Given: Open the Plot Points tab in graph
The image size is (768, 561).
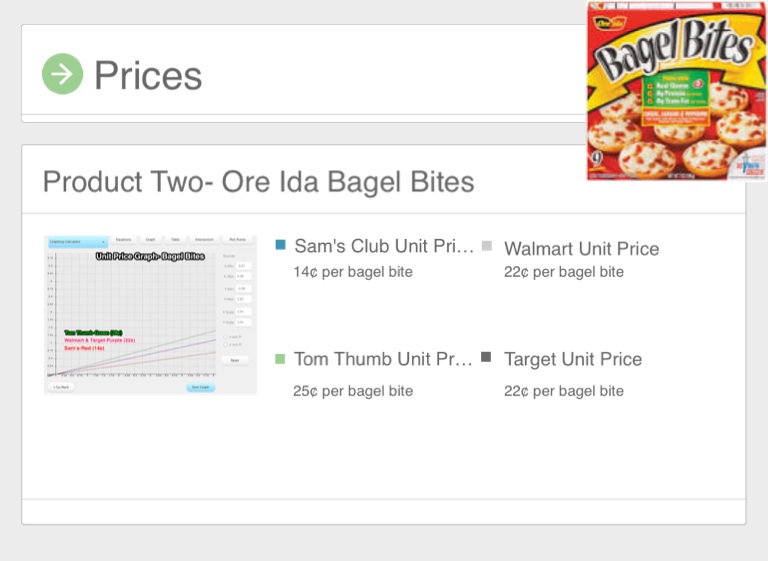Looking at the screenshot, I should 237,240.
